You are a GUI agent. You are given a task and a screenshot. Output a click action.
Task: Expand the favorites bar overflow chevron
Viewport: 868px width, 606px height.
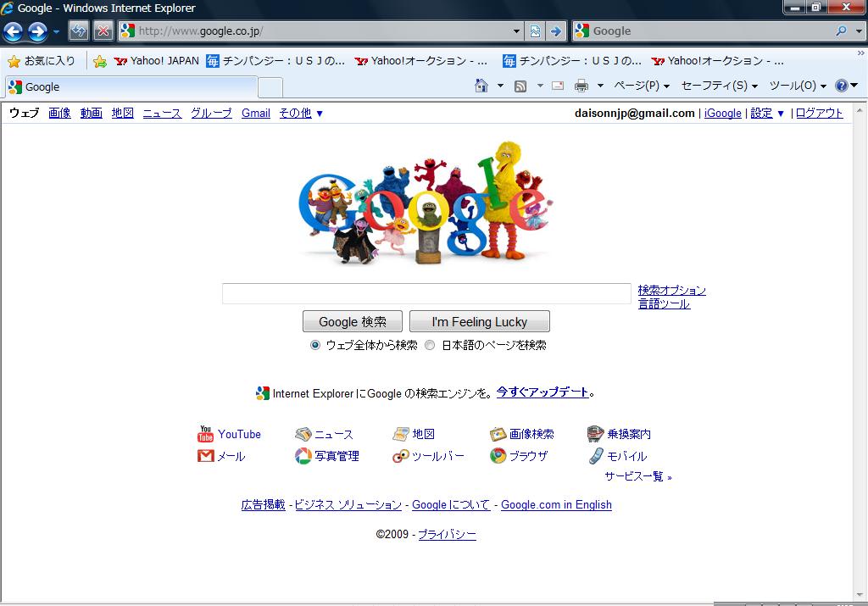861,53
